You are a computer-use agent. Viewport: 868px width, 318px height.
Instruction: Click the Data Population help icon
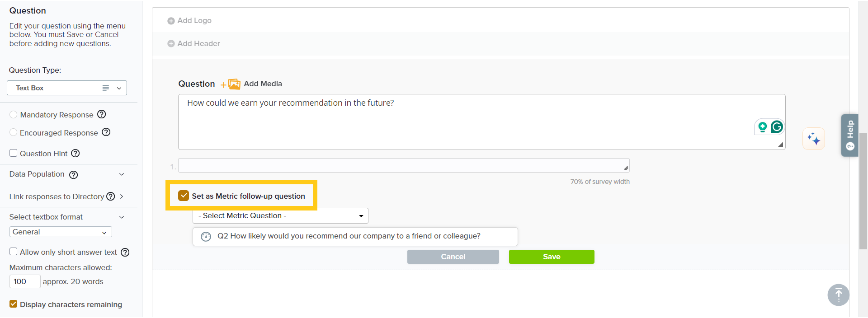74,175
